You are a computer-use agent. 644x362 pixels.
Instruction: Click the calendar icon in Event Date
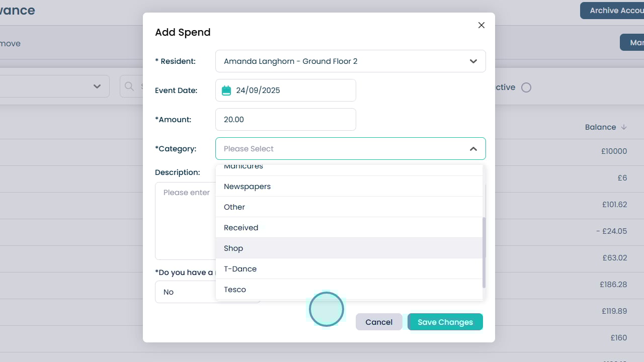pyautogui.click(x=226, y=90)
